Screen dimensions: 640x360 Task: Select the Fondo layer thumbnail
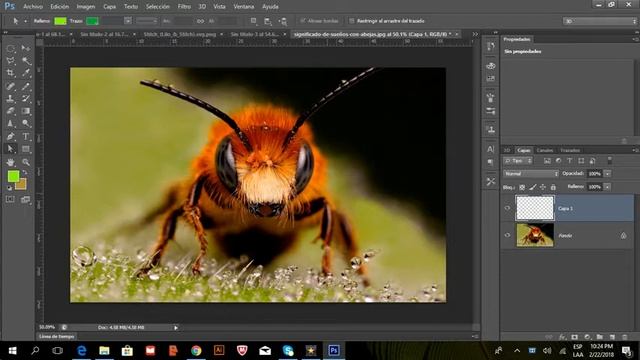tap(535, 235)
